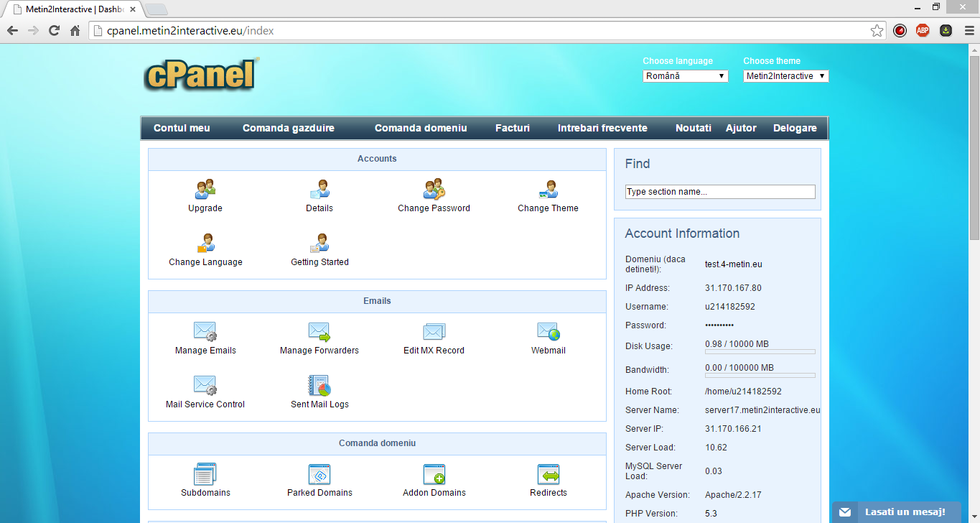Image resolution: width=980 pixels, height=523 pixels.
Task: Log out via Delogare
Action: click(x=795, y=128)
